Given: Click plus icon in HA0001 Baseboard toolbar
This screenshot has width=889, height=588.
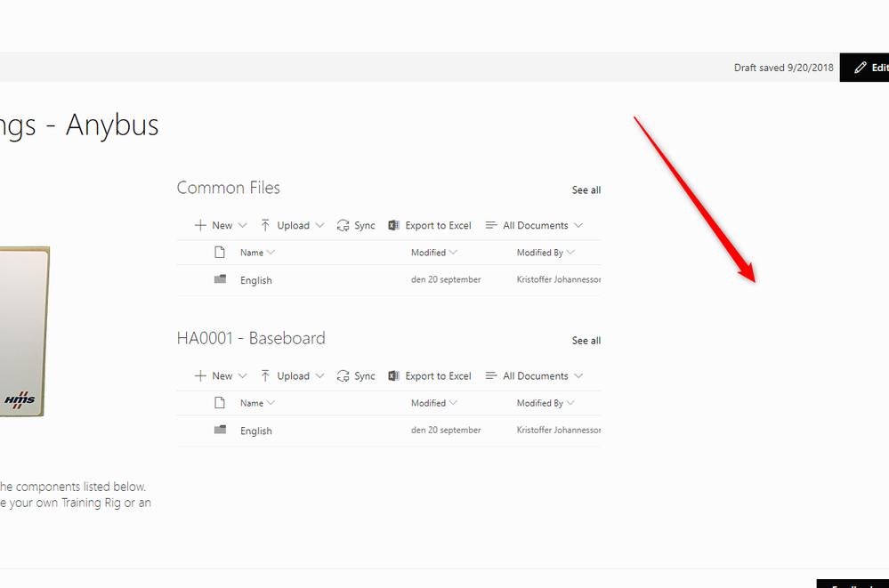Looking at the screenshot, I should pos(200,376).
